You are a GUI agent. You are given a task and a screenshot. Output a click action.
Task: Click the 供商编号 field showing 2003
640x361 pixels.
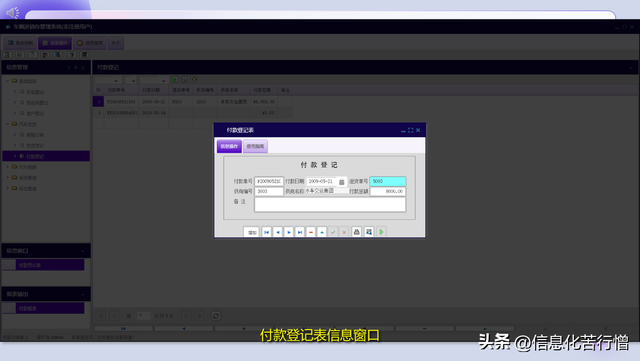(x=269, y=191)
